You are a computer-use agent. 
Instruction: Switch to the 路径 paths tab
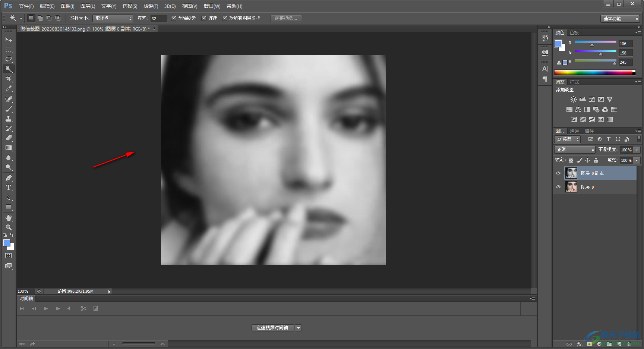tap(589, 131)
